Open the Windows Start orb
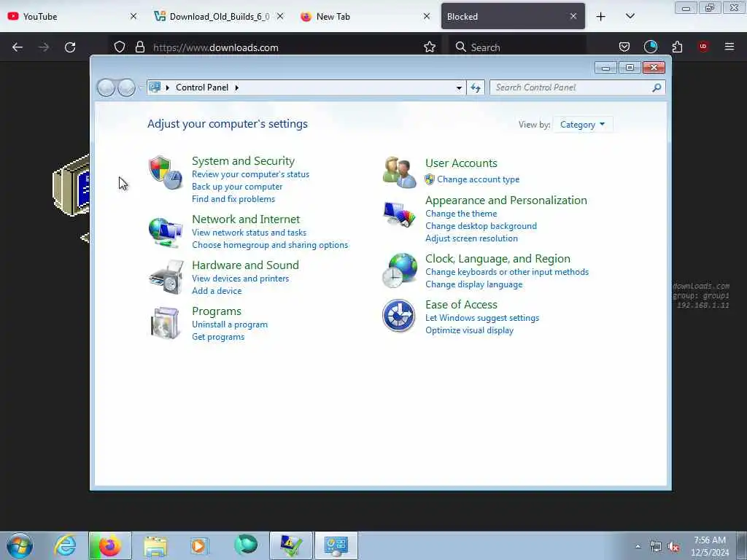The width and height of the screenshot is (747, 560). (20, 545)
